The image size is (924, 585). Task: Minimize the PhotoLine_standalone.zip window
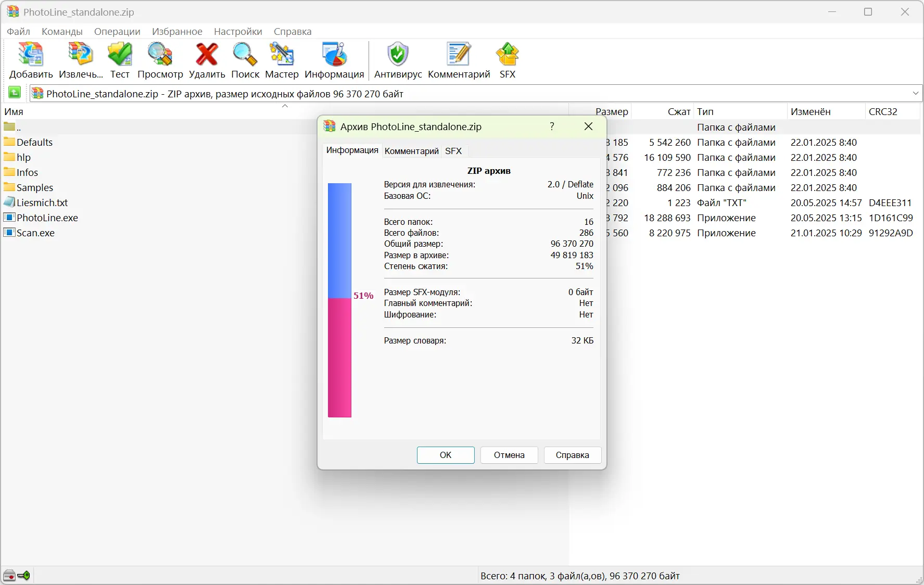click(x=832, y=12)
